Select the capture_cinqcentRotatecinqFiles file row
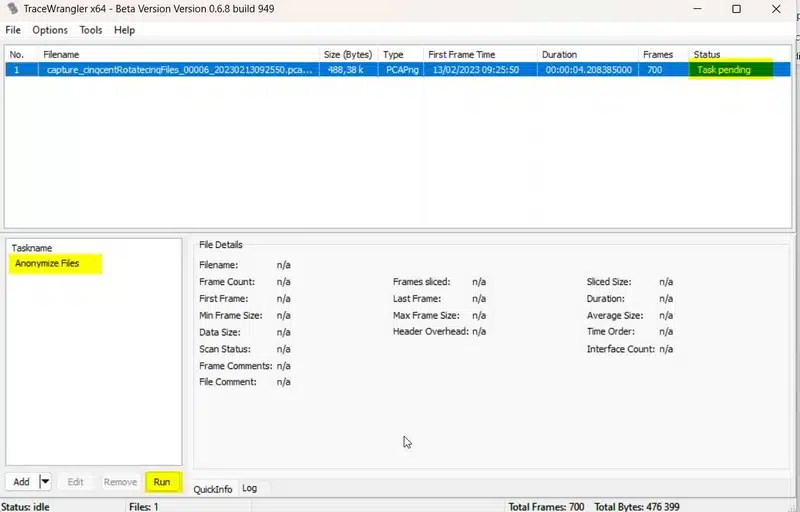This screenshot has height=512, width=800. pyautogui.click(x=398, y=70)
